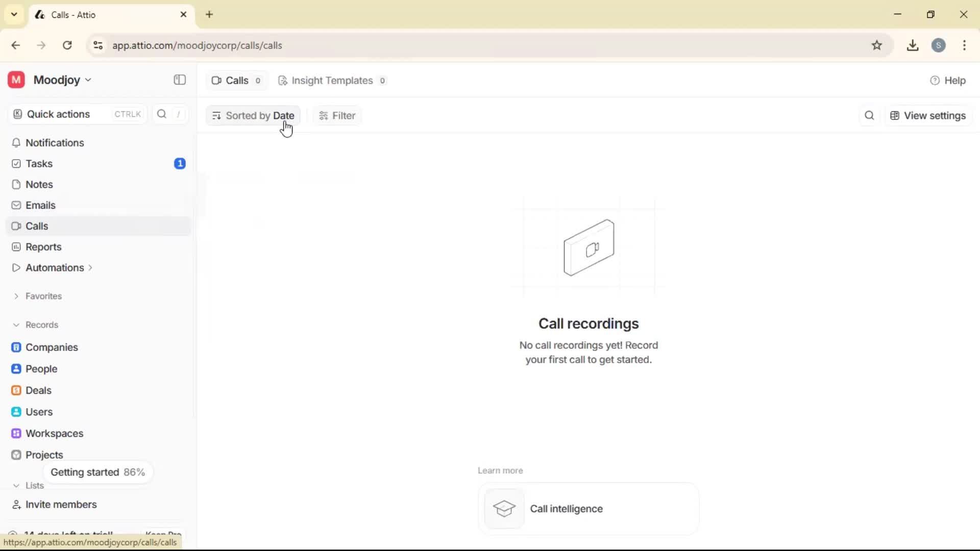Viewport: 980px width, 551px height.
Task: Switch to the Insight Templates tab
Action: pos(332,80)
